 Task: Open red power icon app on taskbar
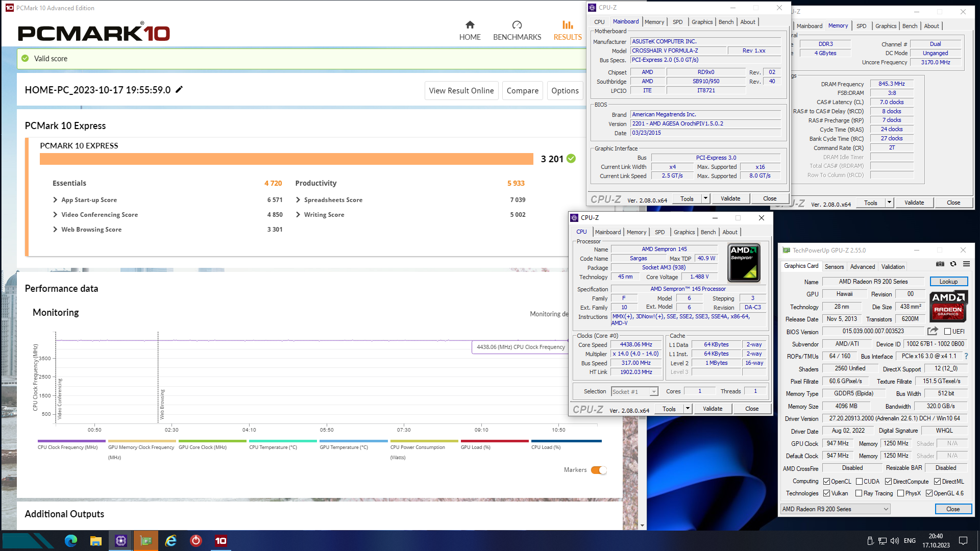point(196,541)
